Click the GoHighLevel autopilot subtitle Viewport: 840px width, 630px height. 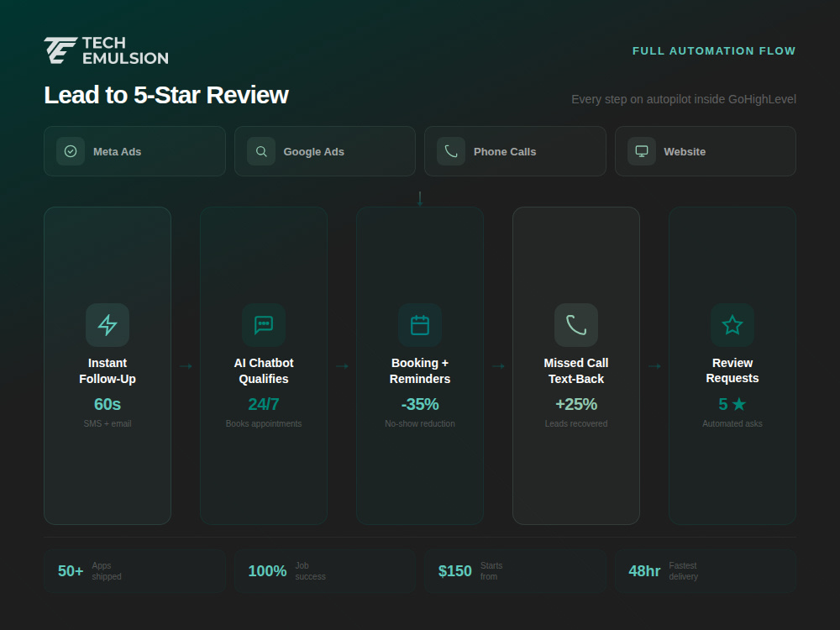[x=684, y=99]
